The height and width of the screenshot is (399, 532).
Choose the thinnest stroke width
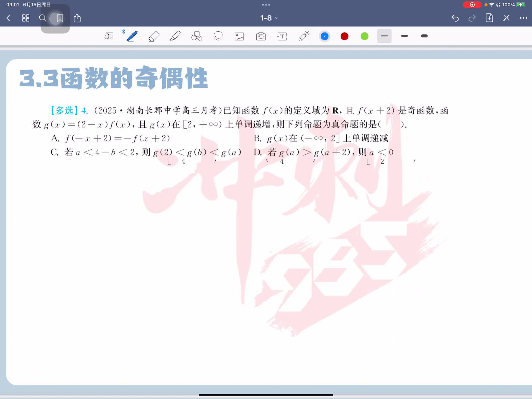pos(384,36)
